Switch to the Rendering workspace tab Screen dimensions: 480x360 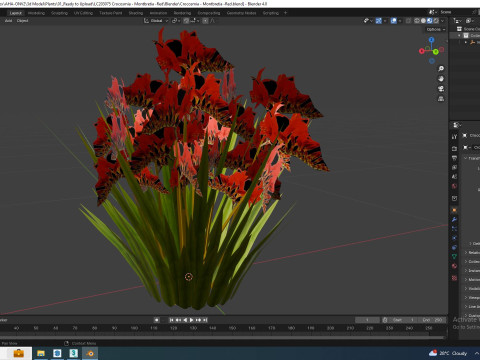182,13
